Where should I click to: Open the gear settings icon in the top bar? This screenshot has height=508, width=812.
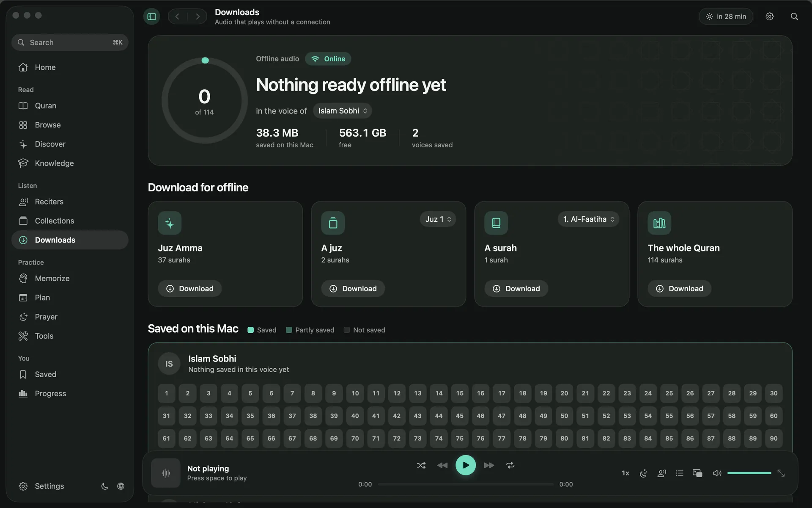769,17
